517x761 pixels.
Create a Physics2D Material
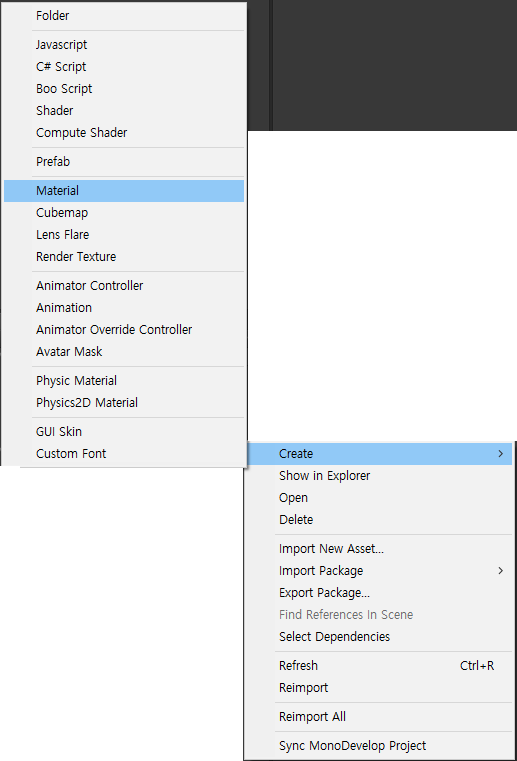(x=124, y=402)
